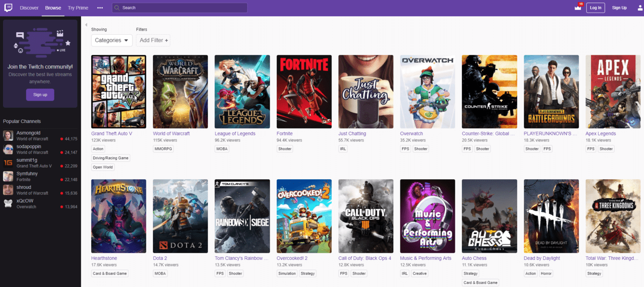Click the Hearthstone title link

pos(104,258)
